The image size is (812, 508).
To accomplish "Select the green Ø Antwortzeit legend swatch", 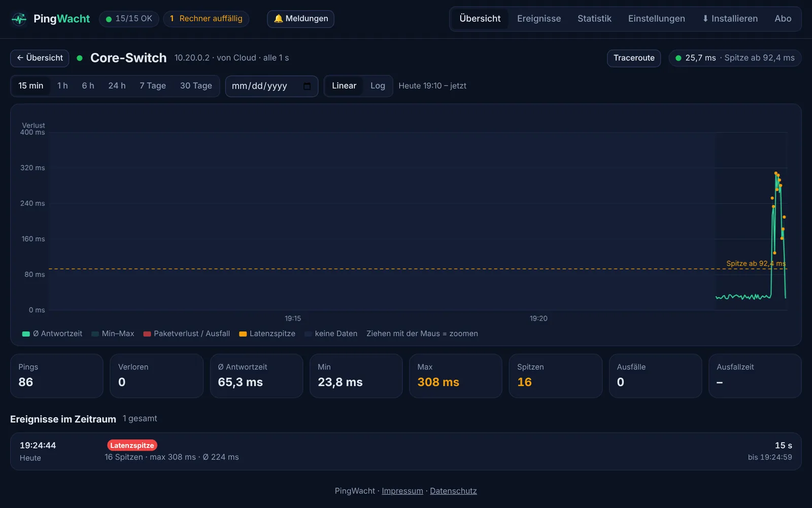I will coord(26,334).
